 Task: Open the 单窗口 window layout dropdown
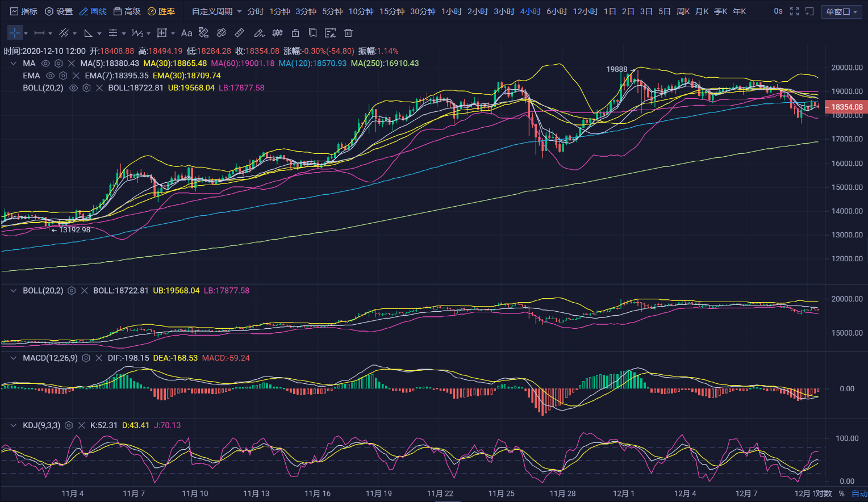point(841,12)
